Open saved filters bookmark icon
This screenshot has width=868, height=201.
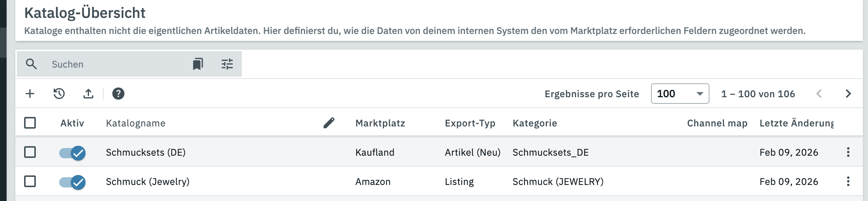click(x=198, y=64)
